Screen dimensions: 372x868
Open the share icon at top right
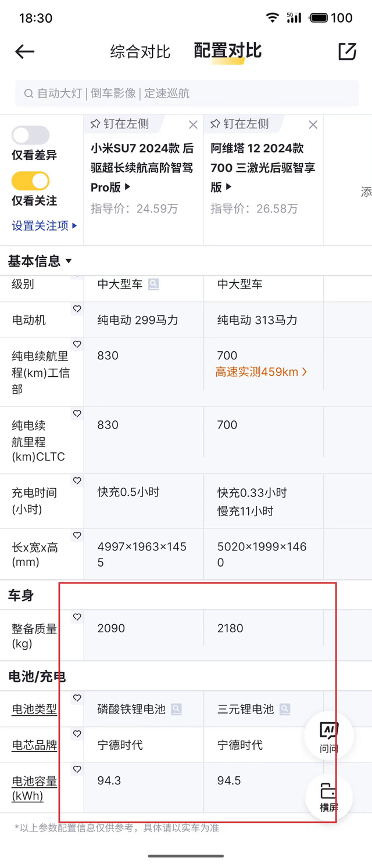pyautogui.click(x=347, y=52)
